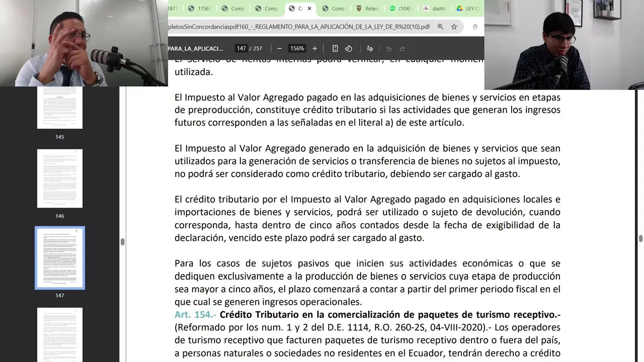Switch to the Retenciones tab with Ecuador crest
The width and height of the screenshot is (644, 362).
(x=368, y=9)
